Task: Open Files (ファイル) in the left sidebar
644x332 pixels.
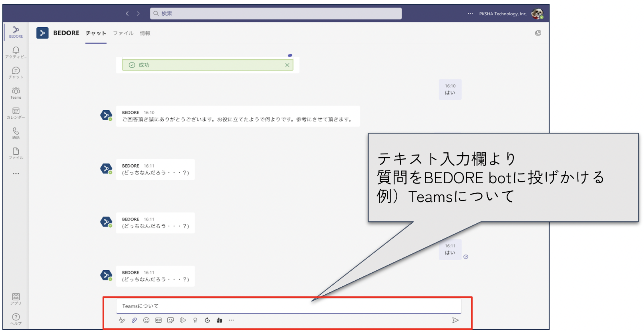Action: [x=16, y=153]
